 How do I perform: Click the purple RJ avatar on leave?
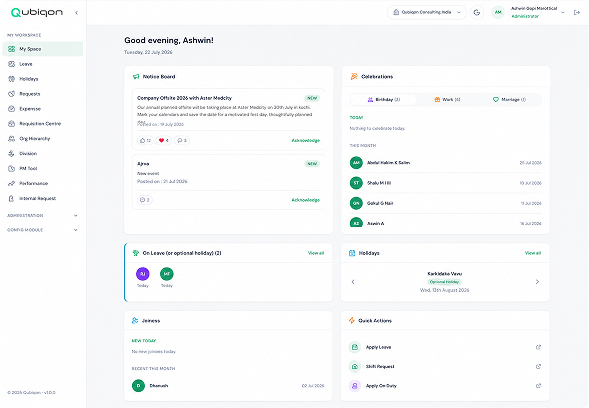[143, 274]
